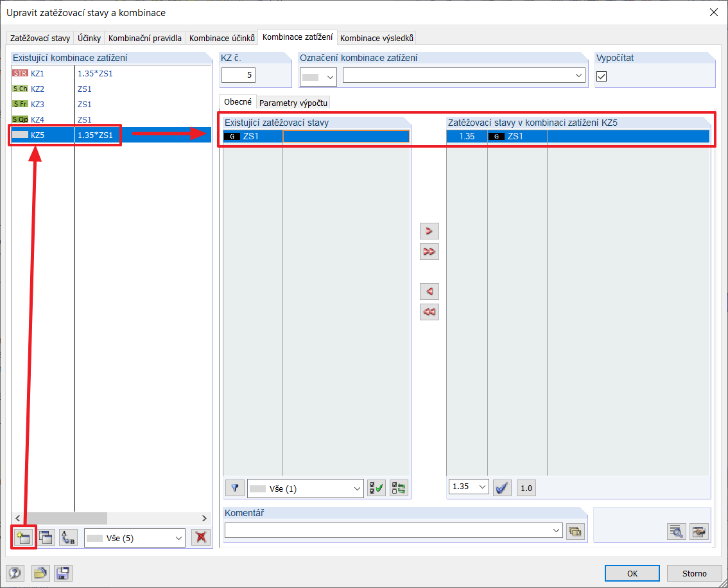Expand the load combination description dropdown
Screen dimensions: 728x588
[x=579, y=75]
